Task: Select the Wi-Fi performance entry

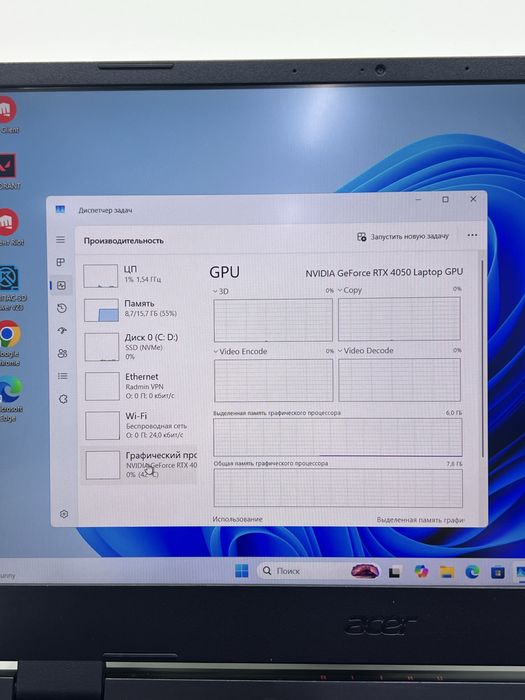Action: coord(140,425)
